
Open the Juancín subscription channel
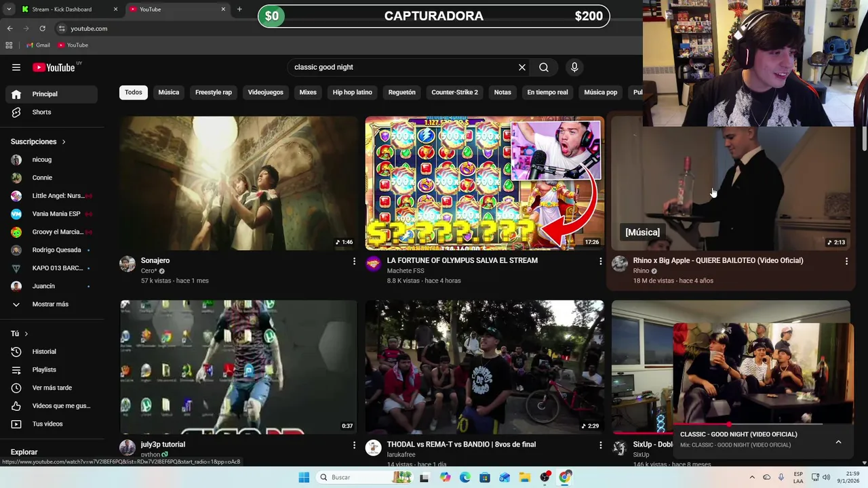click(x=52, y=286)
